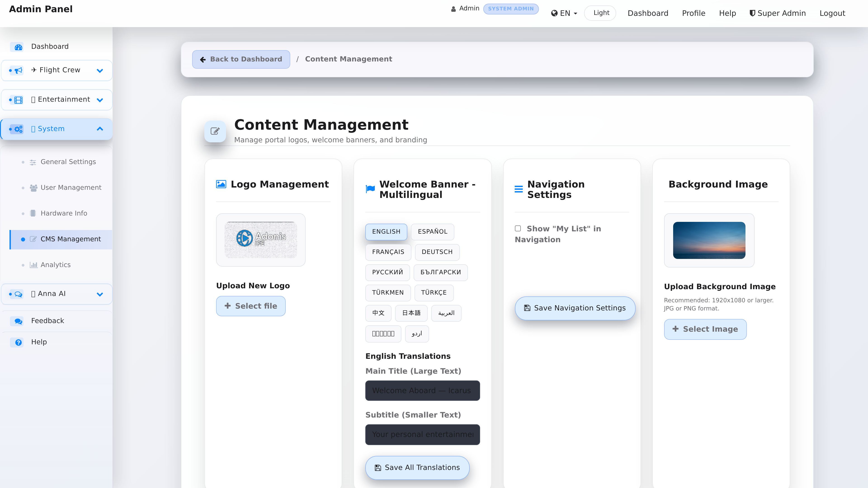Click the Select file button
The image size is (868, 488).
click(251, 306)
